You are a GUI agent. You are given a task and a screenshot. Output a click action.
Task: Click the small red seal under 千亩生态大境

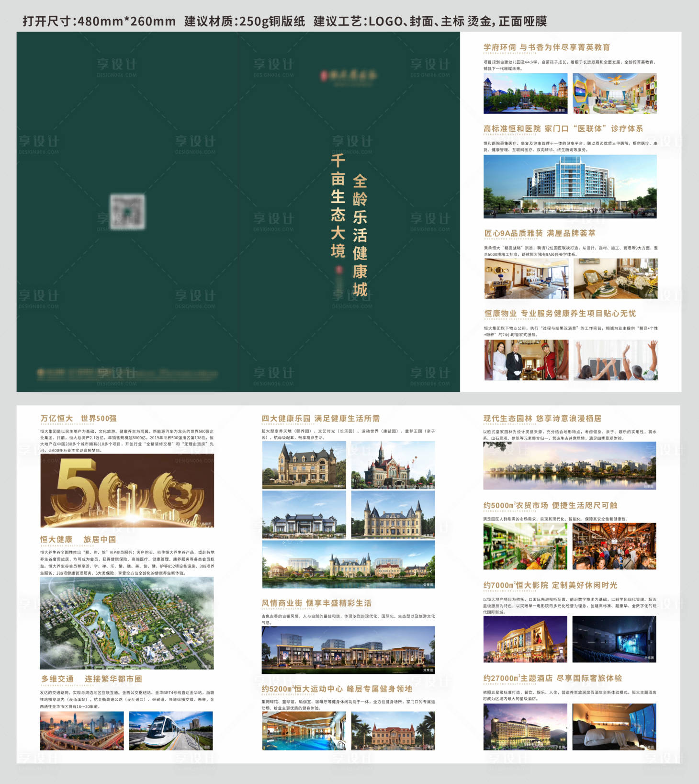point(339,270)
